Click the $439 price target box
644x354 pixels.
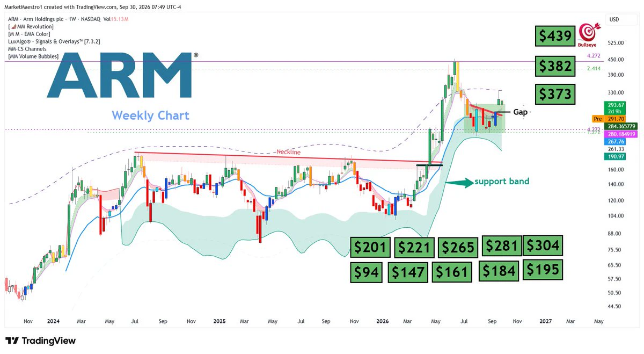[x=555, y=36]
